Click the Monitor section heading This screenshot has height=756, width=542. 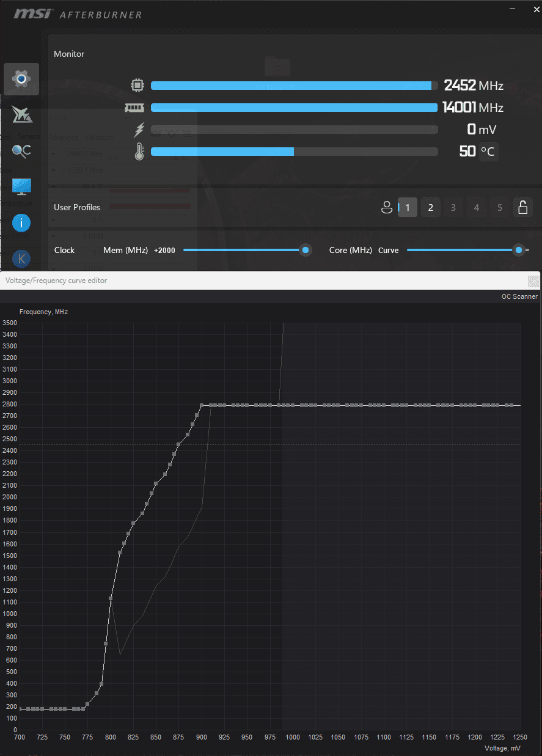[x=69, y=54]
